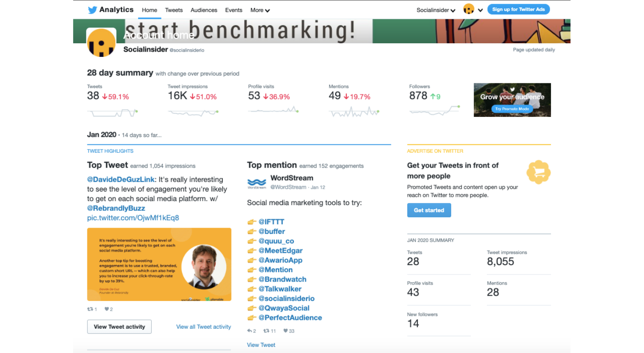Screen dimensions: 644x353
Task: Open the @RebrandlyBuzz mention link
Action: click(x=116, y=208)
